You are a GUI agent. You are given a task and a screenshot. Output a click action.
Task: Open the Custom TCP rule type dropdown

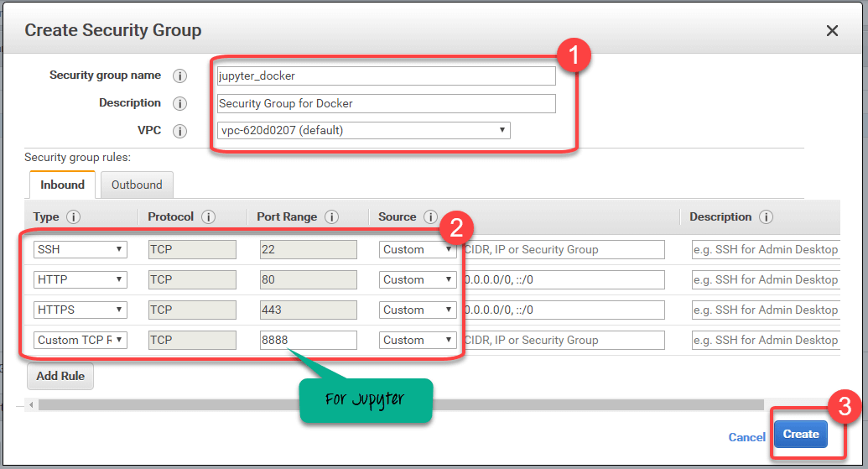tap(80, 340)
